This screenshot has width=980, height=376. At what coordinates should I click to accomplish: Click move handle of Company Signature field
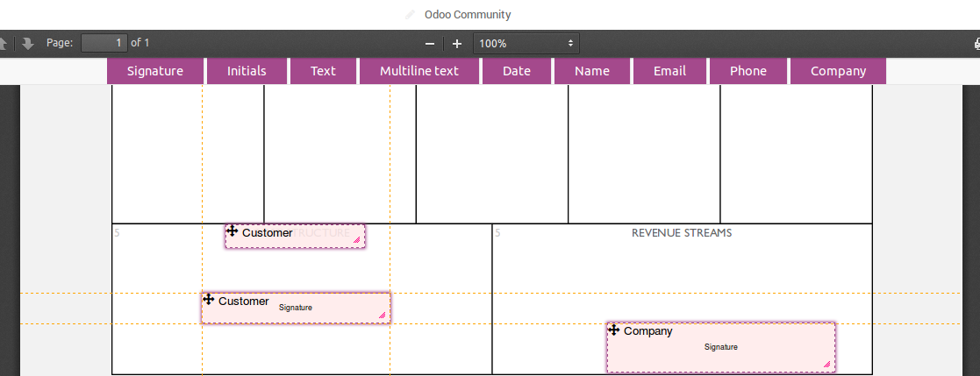point(613,330)
